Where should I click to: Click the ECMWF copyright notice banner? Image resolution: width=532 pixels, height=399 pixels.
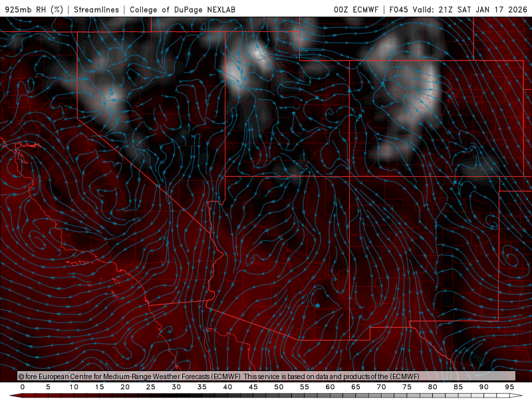point(267,376)
